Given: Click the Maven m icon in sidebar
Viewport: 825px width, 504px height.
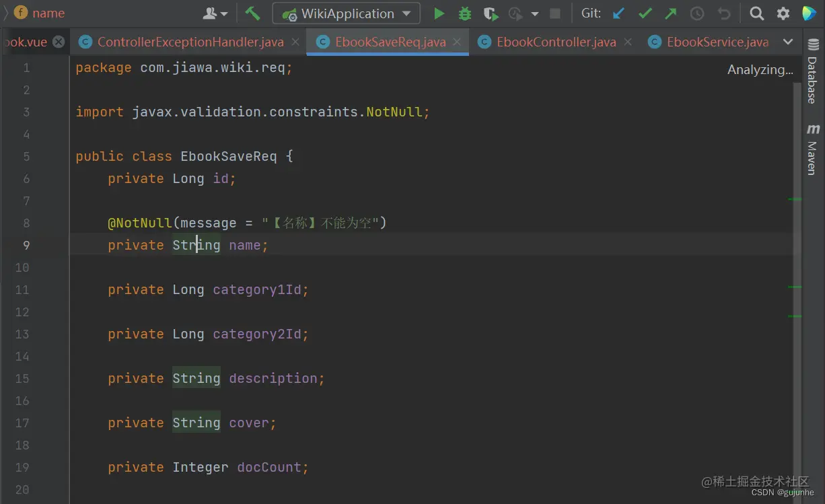Looking at the screenshot, I should 813,129.
